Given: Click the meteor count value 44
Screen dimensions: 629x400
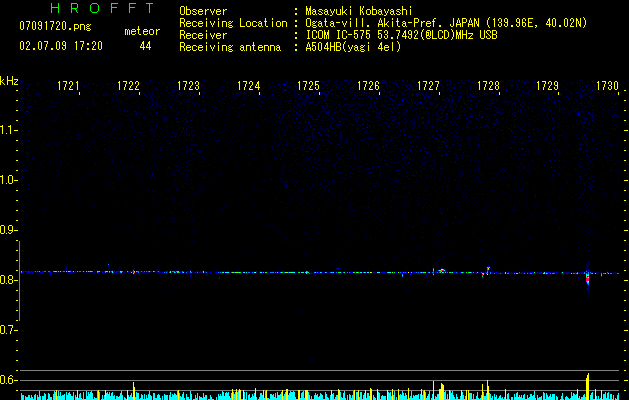Looking at the screenshot, I should click(x=145, y=46).
